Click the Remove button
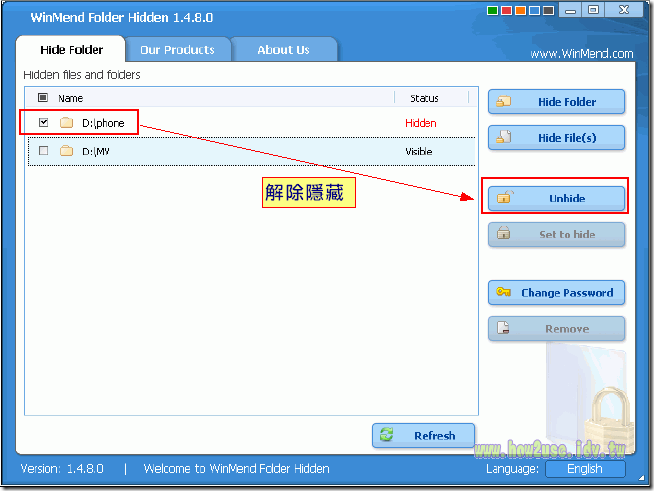The height and width of the screenshot is (491, 654). [556, 329]
